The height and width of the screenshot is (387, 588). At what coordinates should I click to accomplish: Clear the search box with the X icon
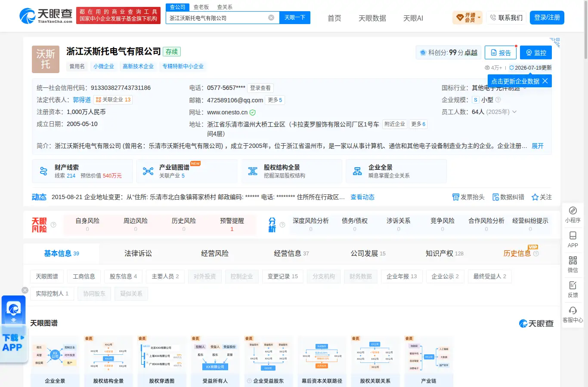coord(271,18)
